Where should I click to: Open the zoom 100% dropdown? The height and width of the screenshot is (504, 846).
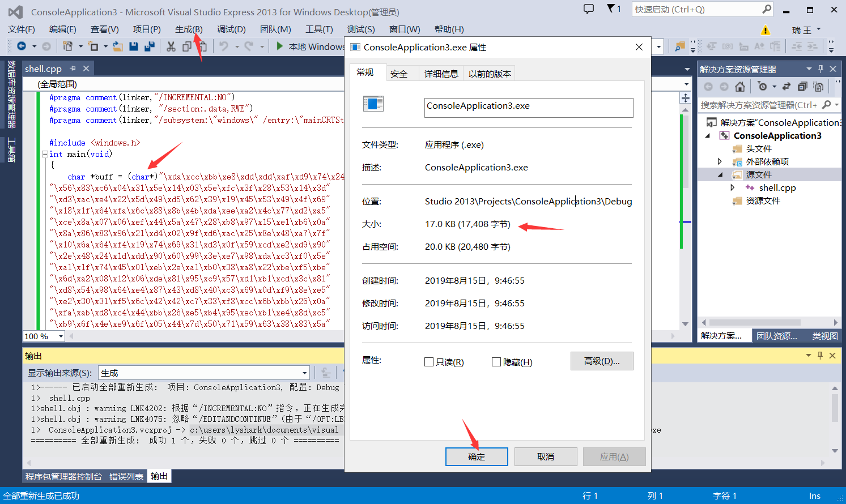(x=61, y=336)
